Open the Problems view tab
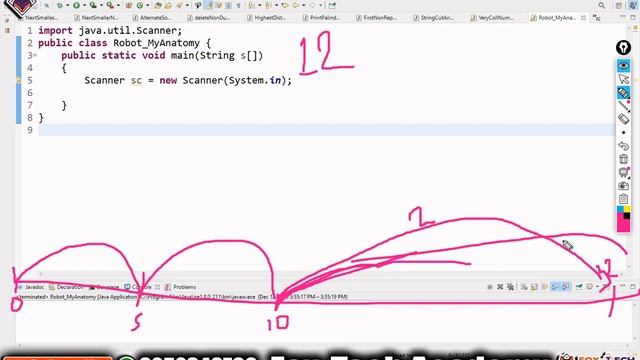Viewport: 640px width, 360px height. (180, 287)
